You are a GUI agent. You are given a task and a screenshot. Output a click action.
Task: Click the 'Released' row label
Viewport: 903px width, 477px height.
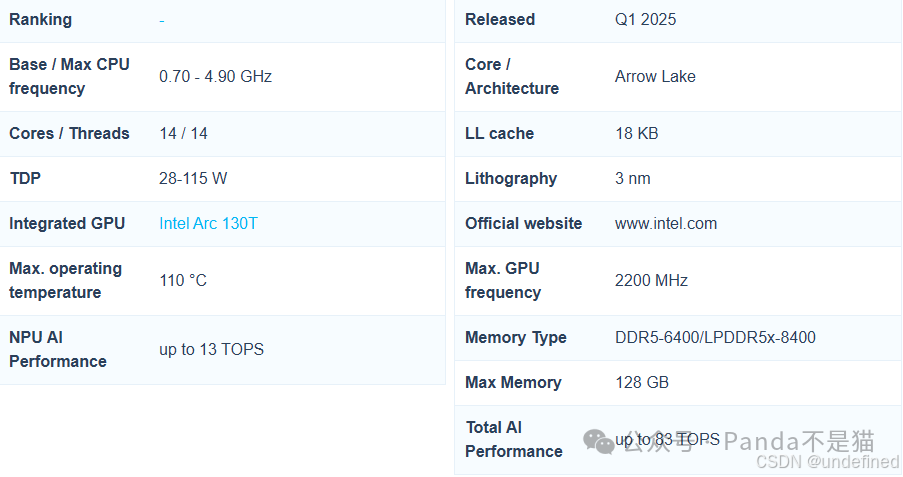coord(500,20)
